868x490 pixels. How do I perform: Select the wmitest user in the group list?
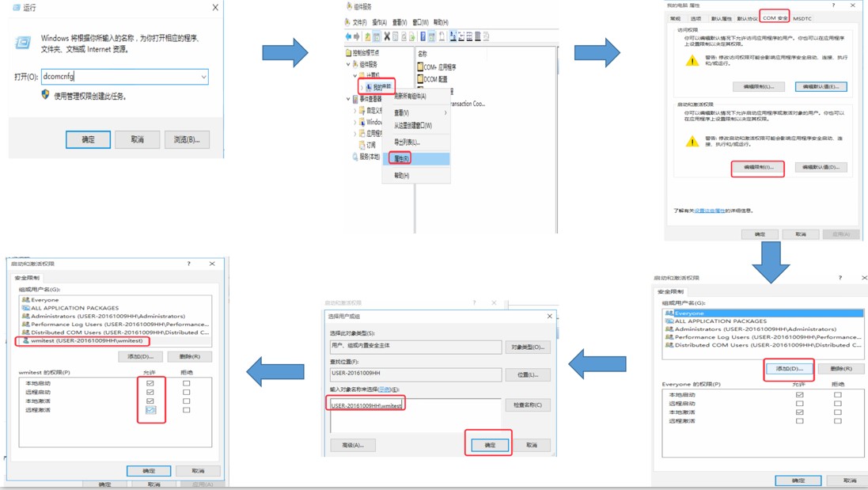82,340
